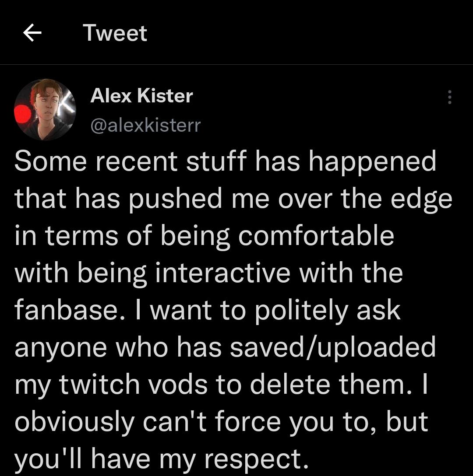Viewport: 473px width, 476px height.
Task: Tap the line "that has pushed me over the edge"
Action: 233,199
